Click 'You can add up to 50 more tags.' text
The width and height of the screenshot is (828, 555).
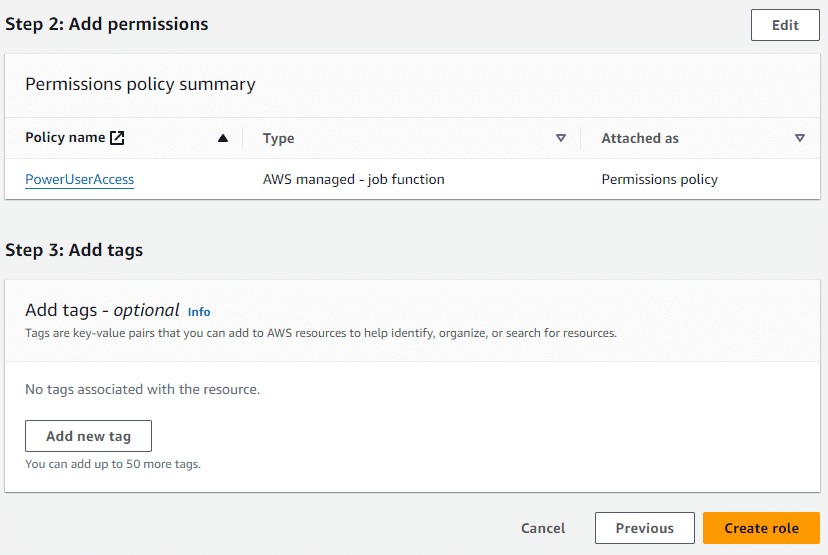click(x=113, y=464)
